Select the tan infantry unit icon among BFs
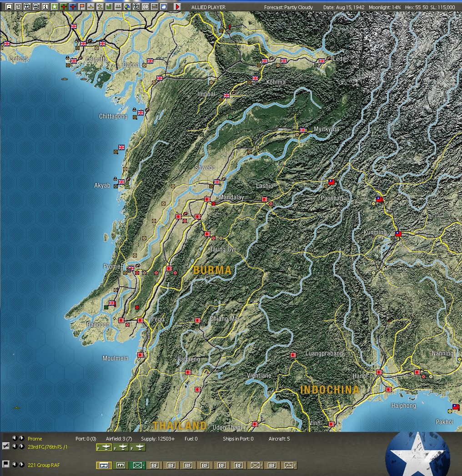 (255, 466)
